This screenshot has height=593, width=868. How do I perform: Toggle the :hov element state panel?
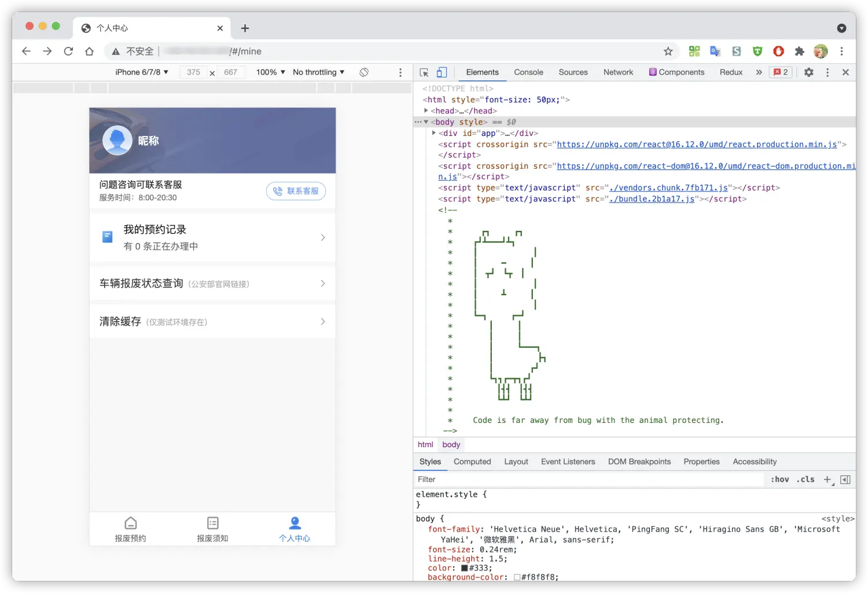[780, 480]
